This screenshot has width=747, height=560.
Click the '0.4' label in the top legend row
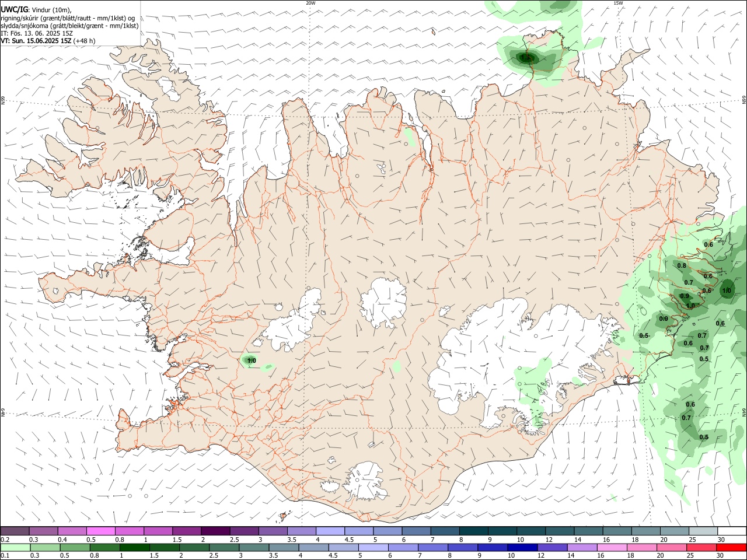62,540
